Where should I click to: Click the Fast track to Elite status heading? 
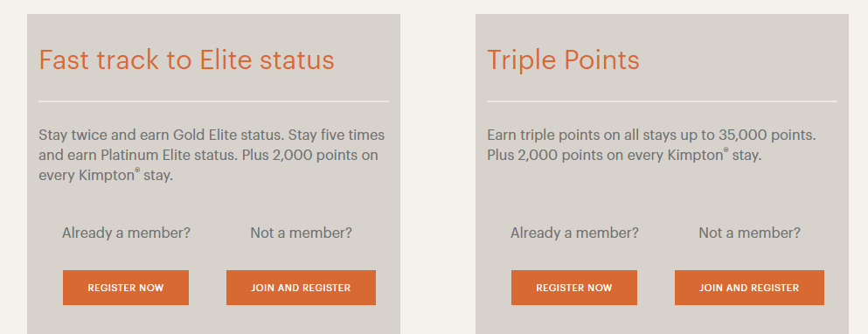(186, 59)
